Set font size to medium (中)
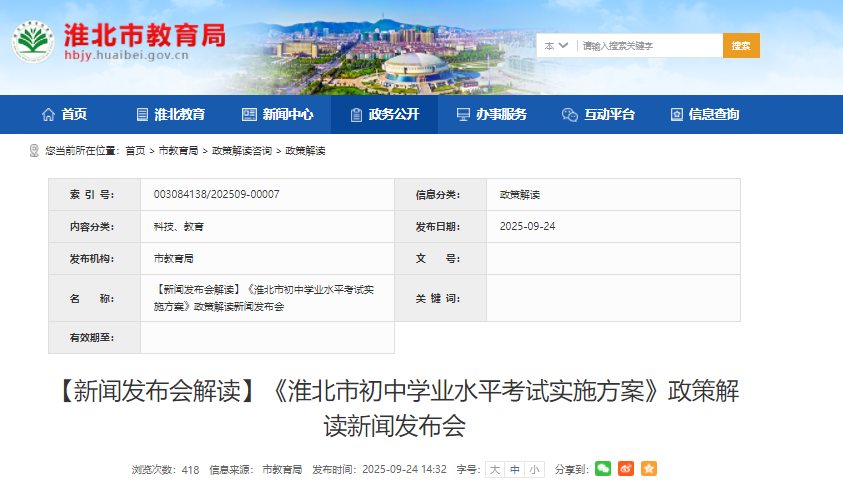Screen dimensions: 843x483 (x=514, y=469)
